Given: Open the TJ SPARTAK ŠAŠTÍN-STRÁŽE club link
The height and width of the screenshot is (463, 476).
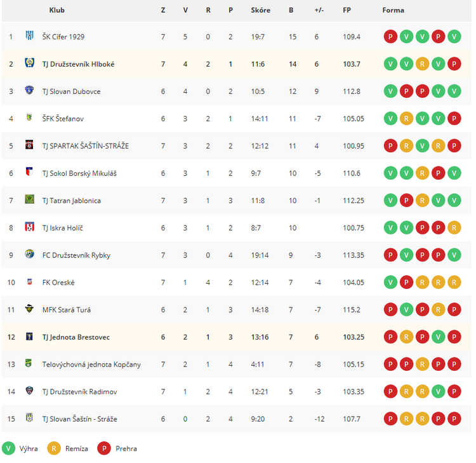Looking at the screenshot, I should 86,146.
